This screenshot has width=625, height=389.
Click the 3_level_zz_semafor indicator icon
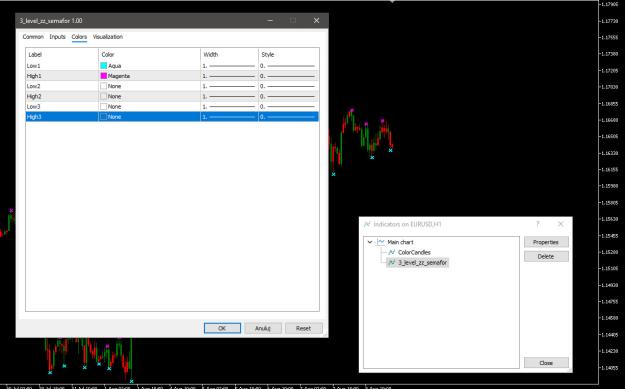pos(391,262)
